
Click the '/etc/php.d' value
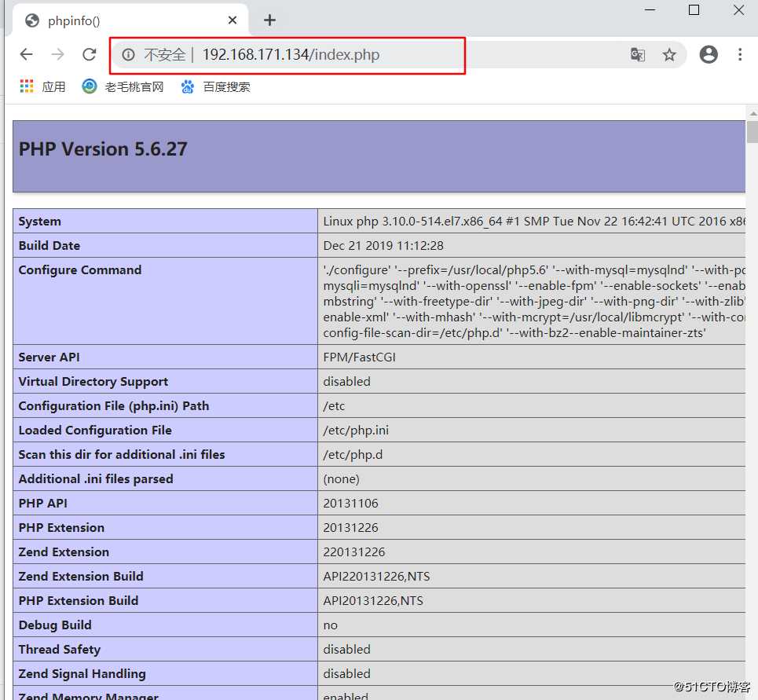(x=353, y=454)
